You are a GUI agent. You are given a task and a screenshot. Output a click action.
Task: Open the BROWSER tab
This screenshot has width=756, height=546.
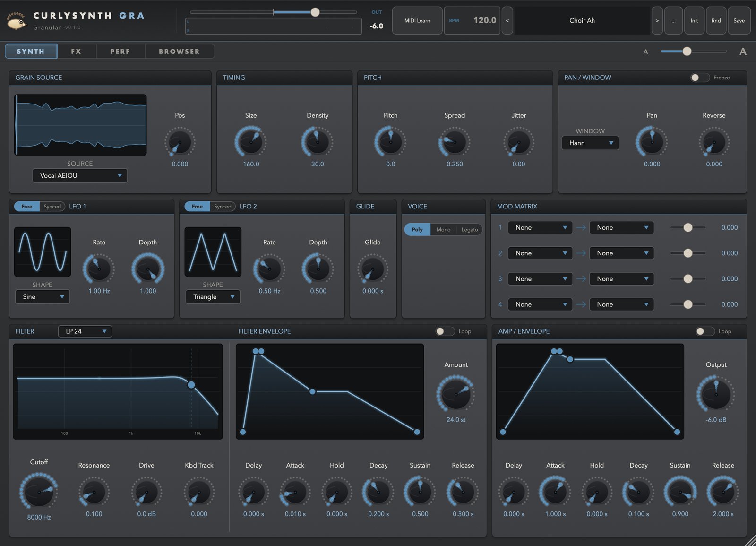coord(179,52)
